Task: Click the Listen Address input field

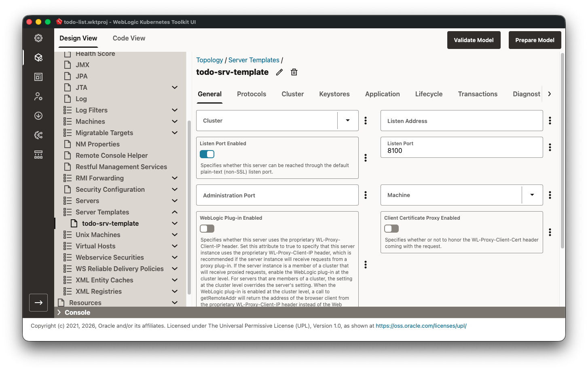Action: pos(461,121)
